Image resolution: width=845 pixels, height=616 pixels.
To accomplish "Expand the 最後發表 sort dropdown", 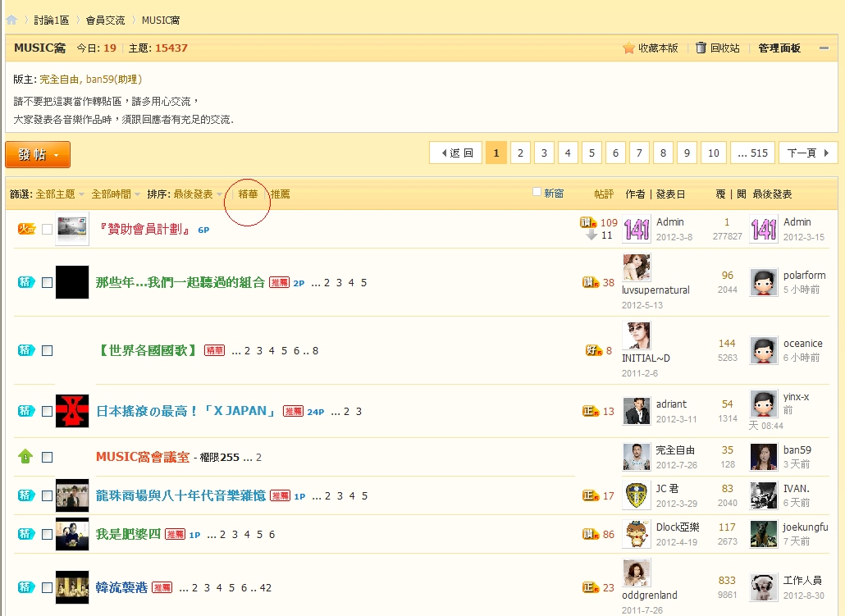I will coord(197,194).
